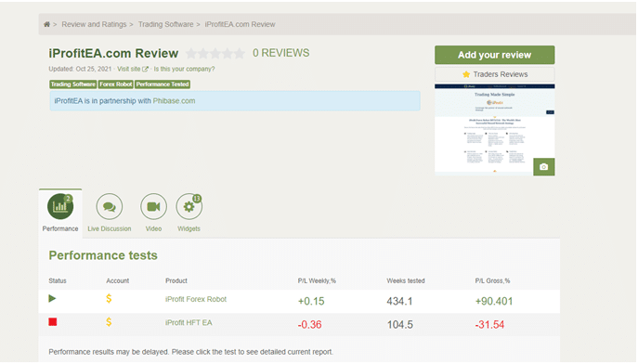Click the Add your review button
This screenshot has width=638, height=364.
click(494, 55)
